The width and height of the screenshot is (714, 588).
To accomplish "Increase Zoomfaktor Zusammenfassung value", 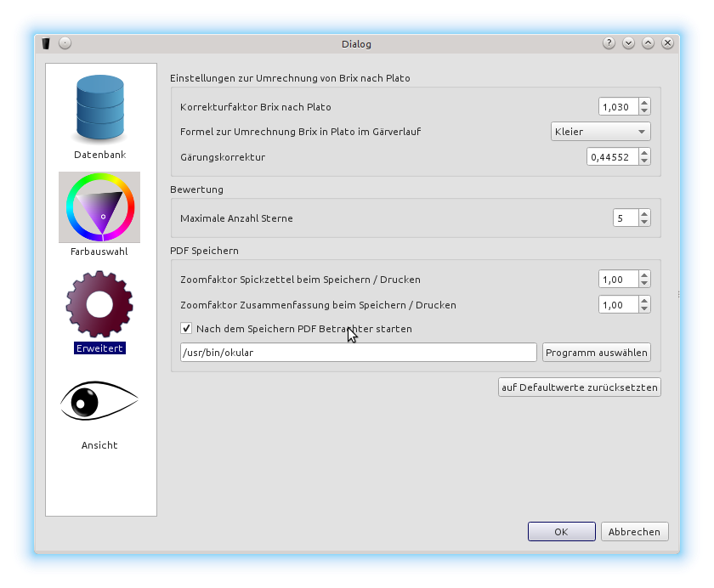I will (644, 300).
